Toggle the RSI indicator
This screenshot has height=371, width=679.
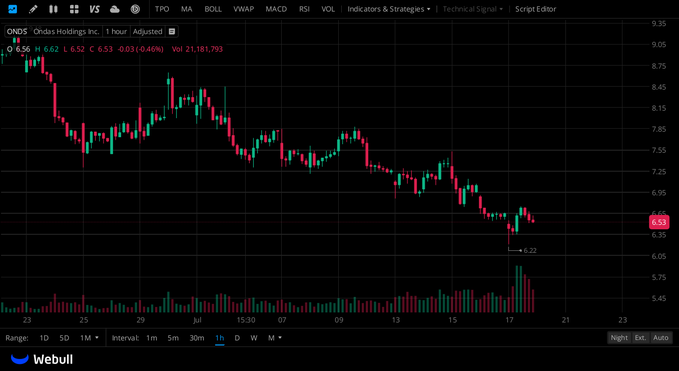pyautogui.click(x=304, y=9)
